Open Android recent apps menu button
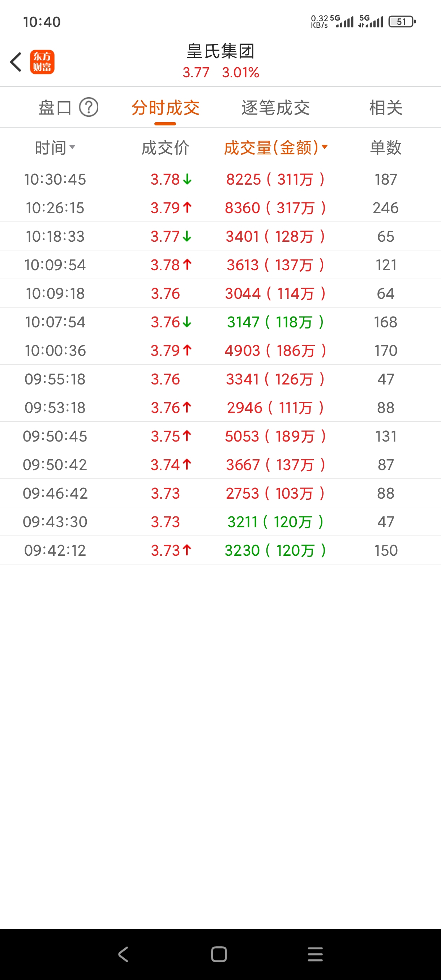This screenshot has height=980, width=441. 315,954
